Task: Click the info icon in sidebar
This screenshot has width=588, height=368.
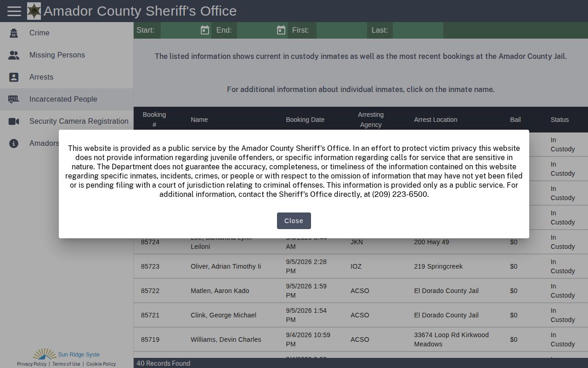Action: [x=14, y=144]
